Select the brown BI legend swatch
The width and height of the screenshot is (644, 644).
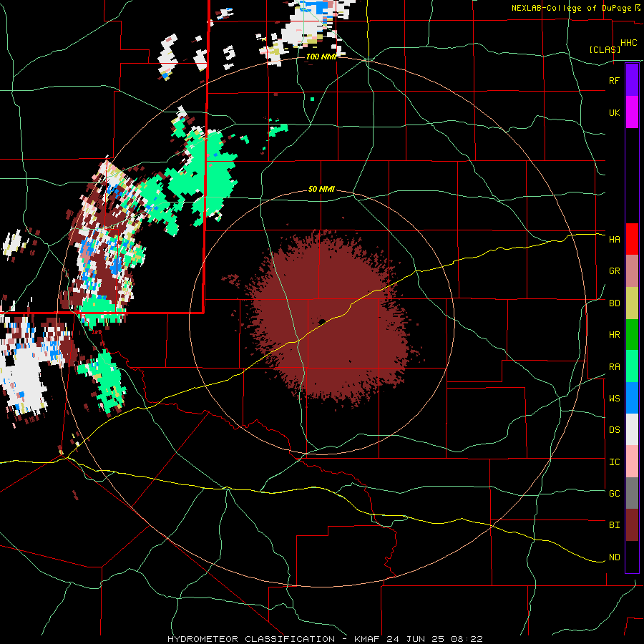coord(632,525)
